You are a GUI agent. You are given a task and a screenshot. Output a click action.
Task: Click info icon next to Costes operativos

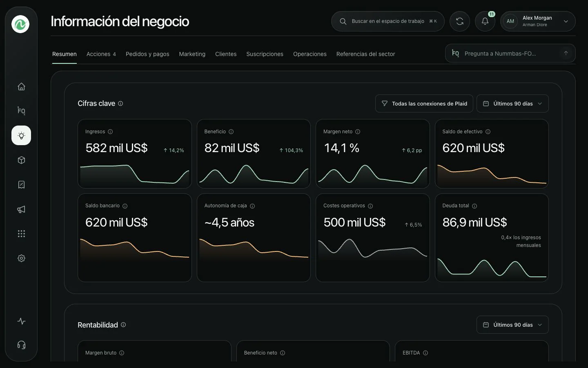pyautogui.click(x=370, y=206)
